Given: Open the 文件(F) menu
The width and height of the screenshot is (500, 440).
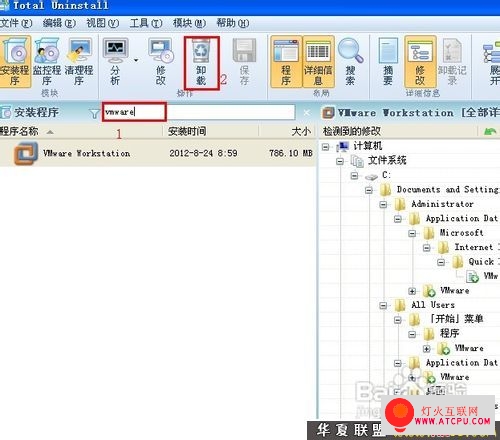Looking at the screenshot, I should pos(16,23).
